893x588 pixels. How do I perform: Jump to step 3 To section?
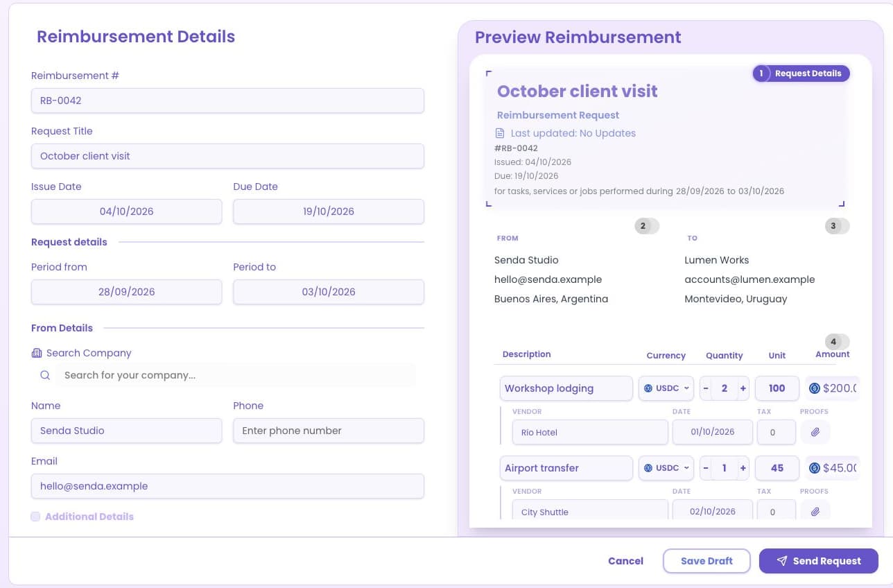(x=837, y=226)
